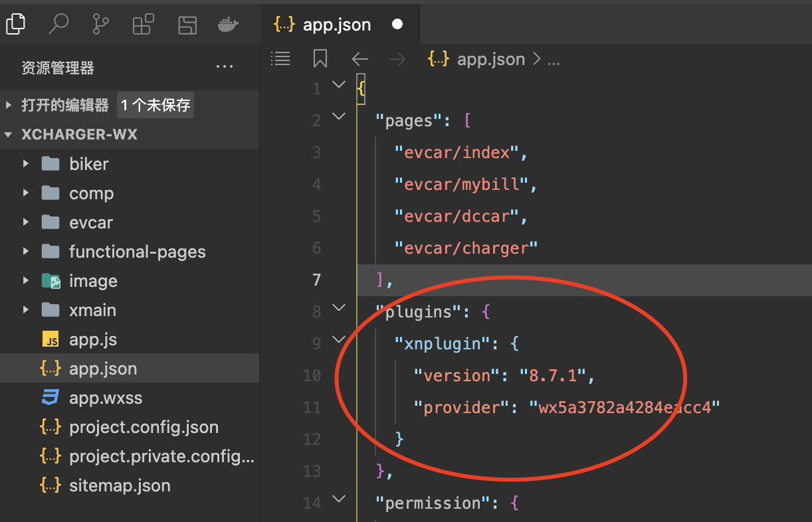This screenshot has height=522, width=812.
Task: Expand the xmain folder
Action: 130,309
